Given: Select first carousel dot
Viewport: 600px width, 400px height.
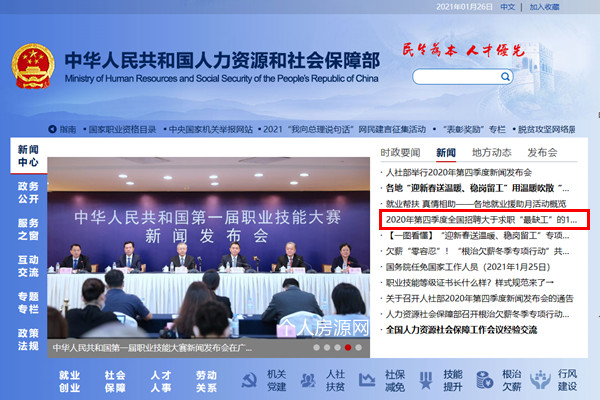Looking at the screenshot, I should 316,348.
